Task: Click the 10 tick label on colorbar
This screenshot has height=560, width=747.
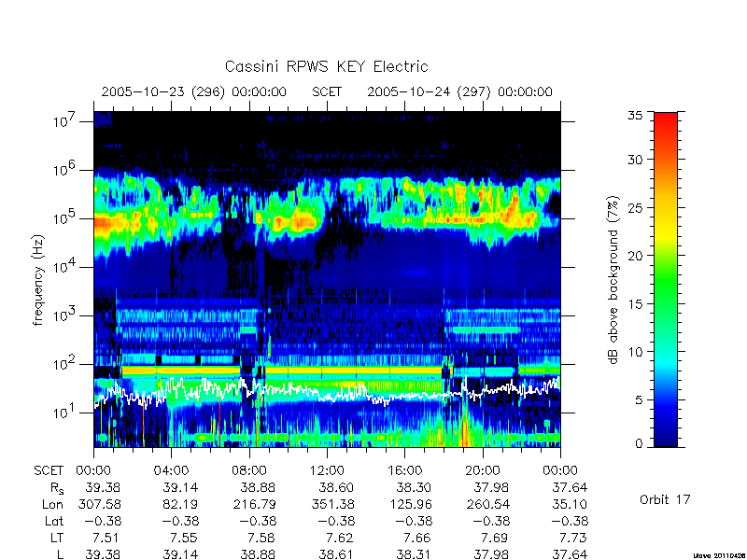Action: (635, 352)
